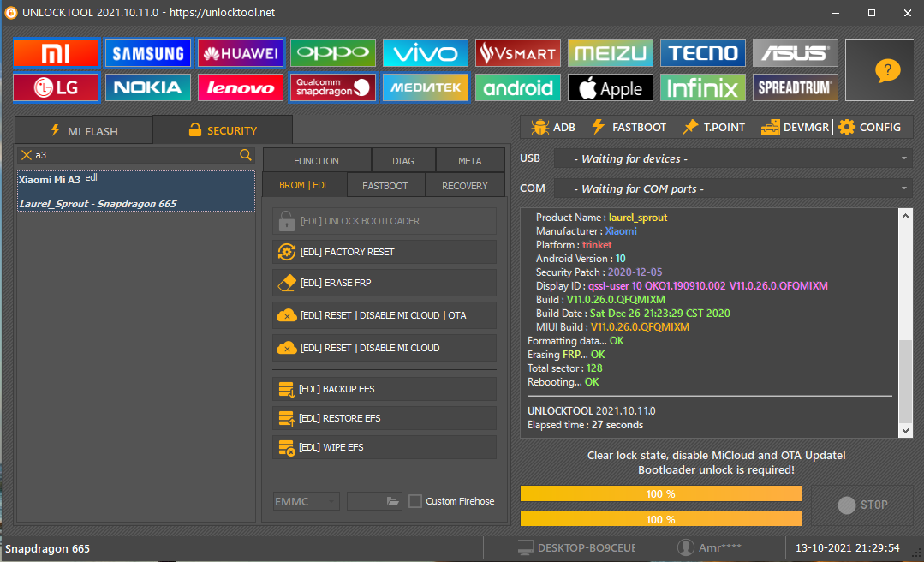
Task: Click the date and time in status bar
Action: (848, 547)
